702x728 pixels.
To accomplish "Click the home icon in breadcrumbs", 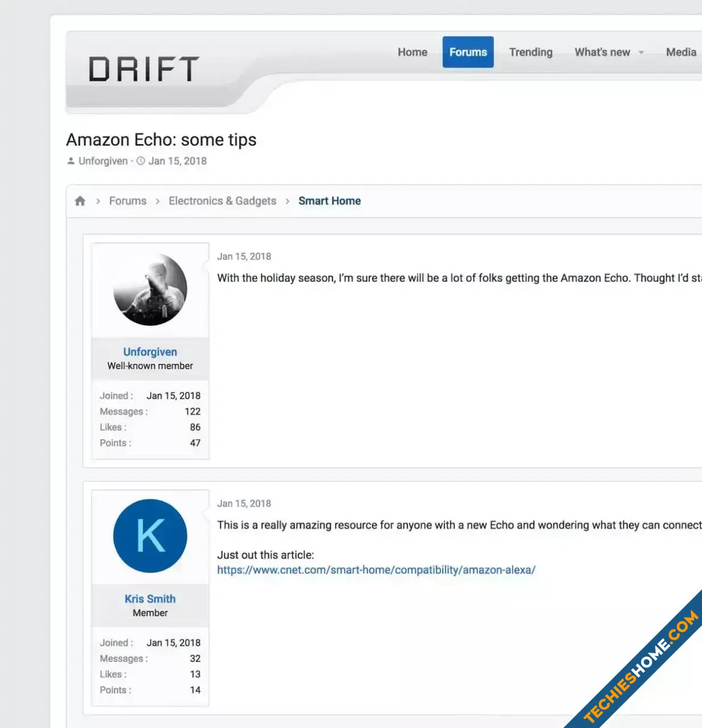I will (x=80, y=201).
